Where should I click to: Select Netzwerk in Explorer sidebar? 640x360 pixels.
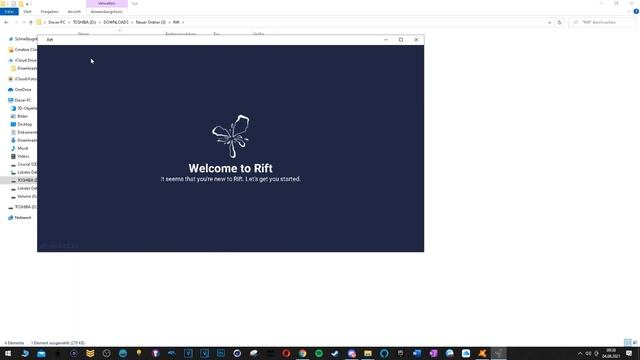click(20, 218)
